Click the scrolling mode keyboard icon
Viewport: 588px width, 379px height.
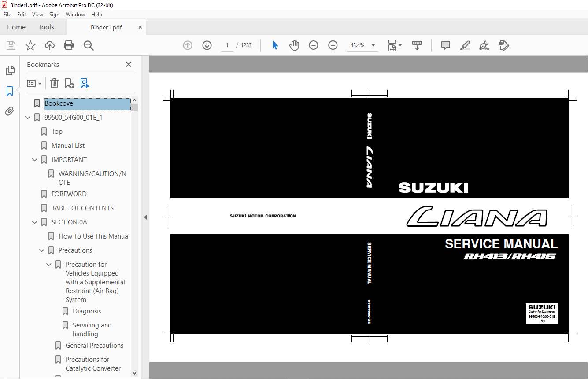point(417,45)
